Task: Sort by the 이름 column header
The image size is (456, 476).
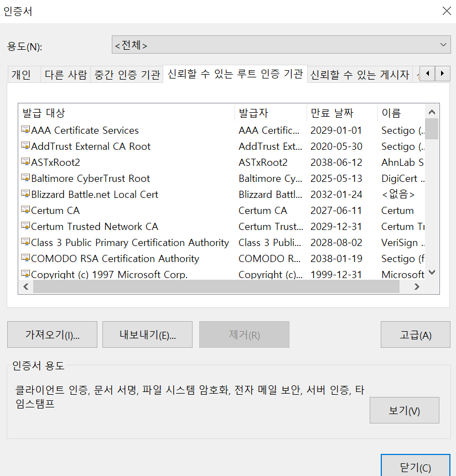Action: 401,113
